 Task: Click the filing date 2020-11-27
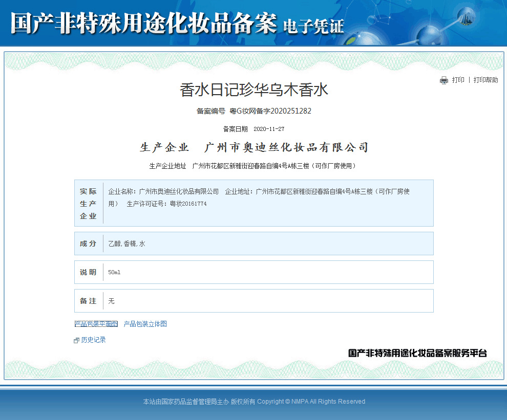point(269,129)
